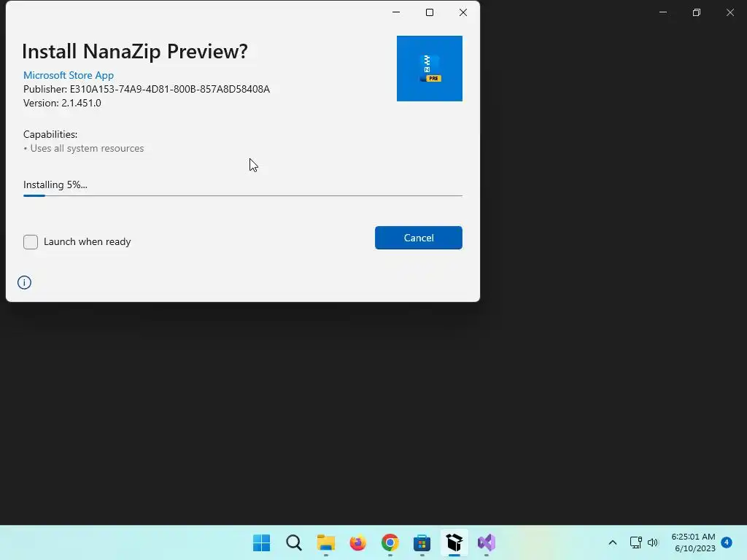This screenshot has height=560, width=747.
Task: Minimize the dark background window
Action: point(662,12)
